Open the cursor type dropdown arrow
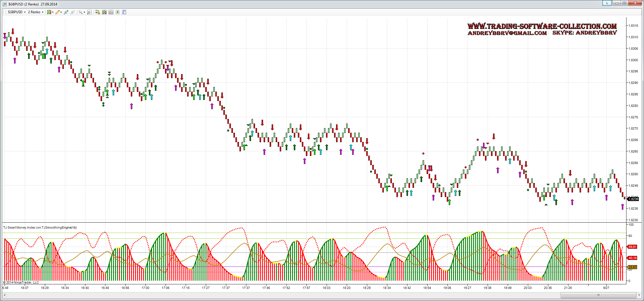Viewport: 644px width, 301px height. point(84,12)
